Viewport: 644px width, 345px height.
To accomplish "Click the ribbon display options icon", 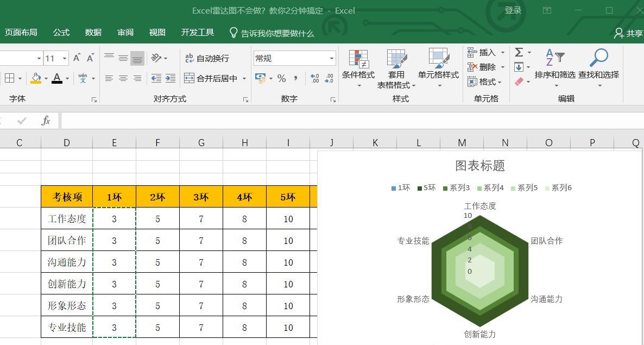I will click(547, 11).
